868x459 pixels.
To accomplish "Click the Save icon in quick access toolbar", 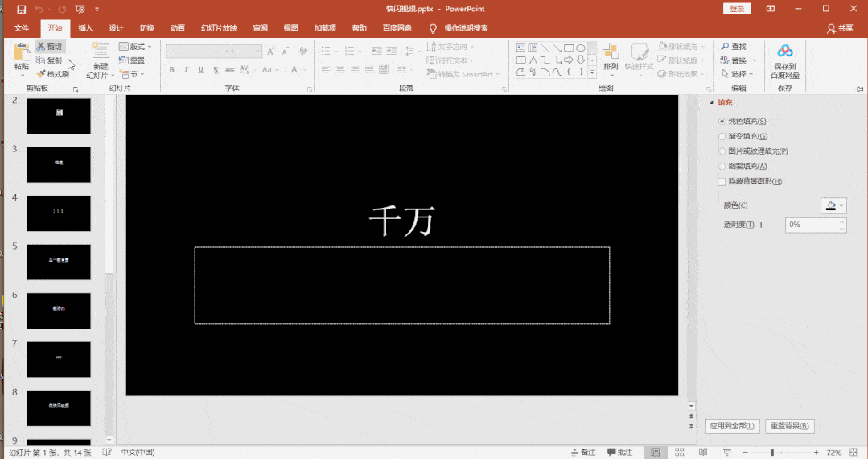I will pos(22,9).
